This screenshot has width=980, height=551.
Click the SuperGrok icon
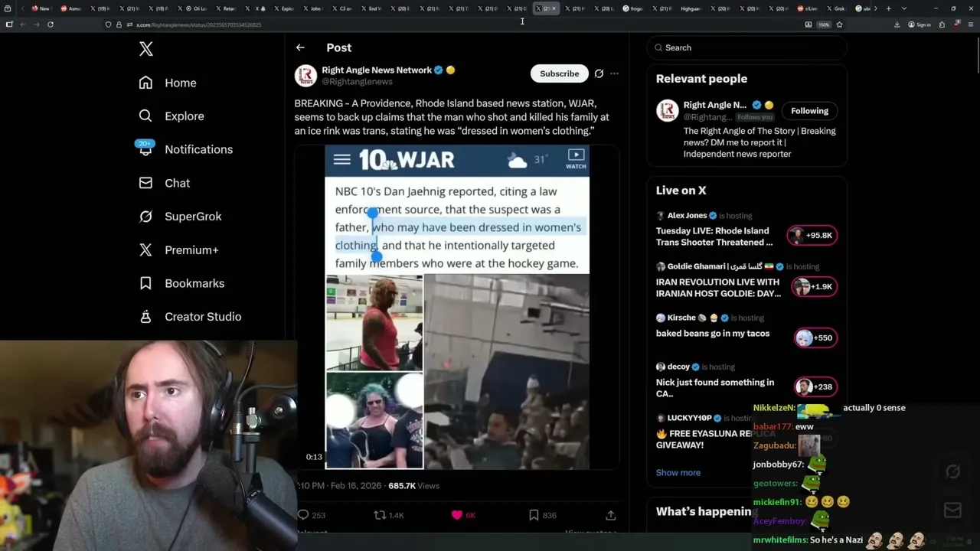[145, 217]
